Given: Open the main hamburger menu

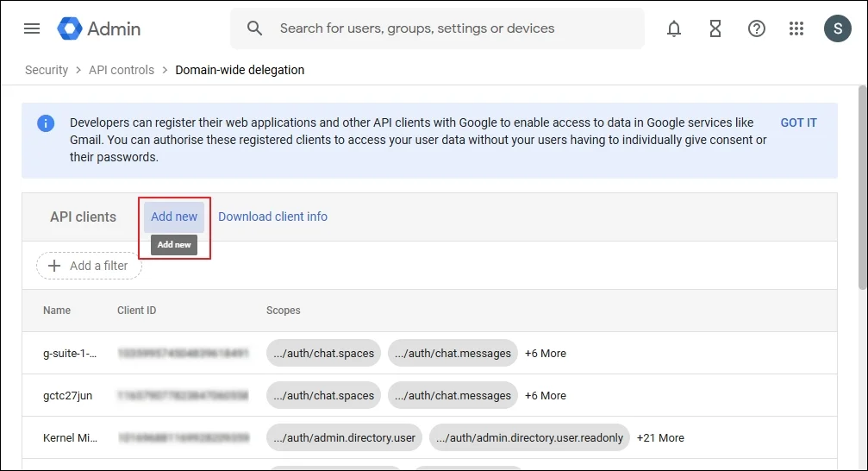Looking at the screenshot, I should click(x=32, y=28).
